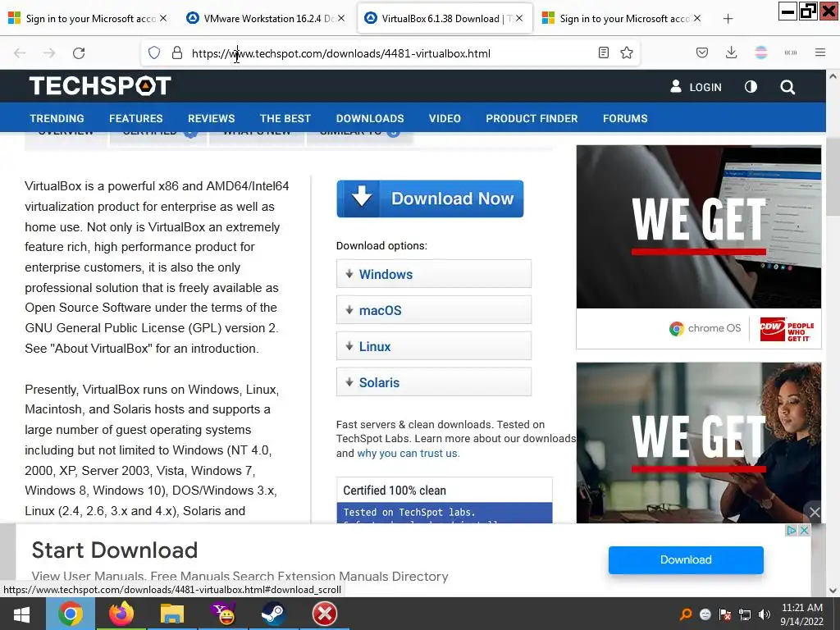Expand the Windows download option
Image resolution: width=840 pixels, height=630 pixels.
coord(434,274)
